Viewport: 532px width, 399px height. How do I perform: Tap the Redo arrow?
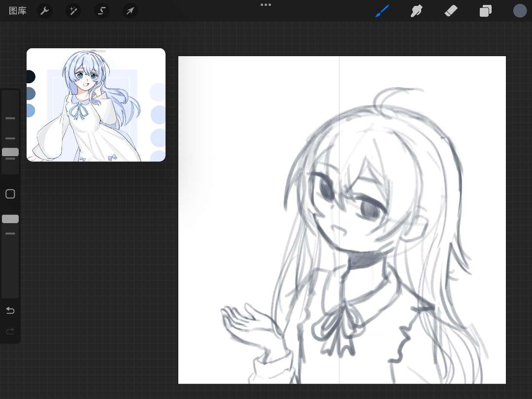(x=10, y=332)
